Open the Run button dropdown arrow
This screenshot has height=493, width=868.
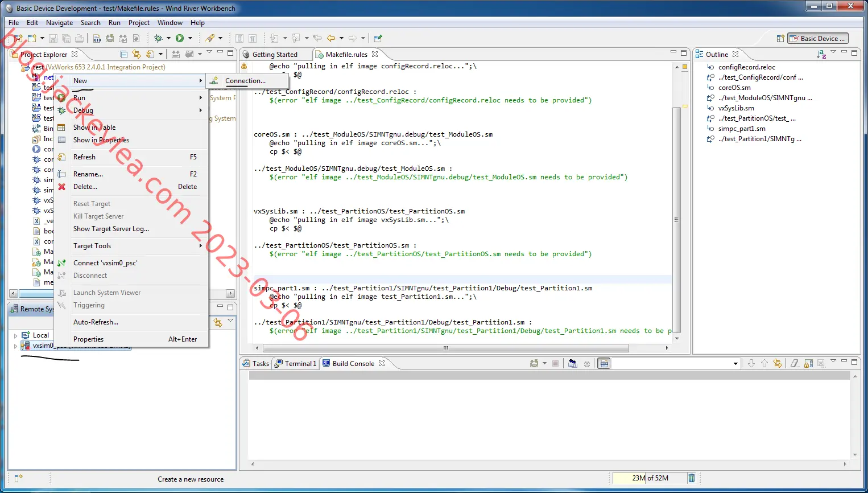click(x=190, y=38)
